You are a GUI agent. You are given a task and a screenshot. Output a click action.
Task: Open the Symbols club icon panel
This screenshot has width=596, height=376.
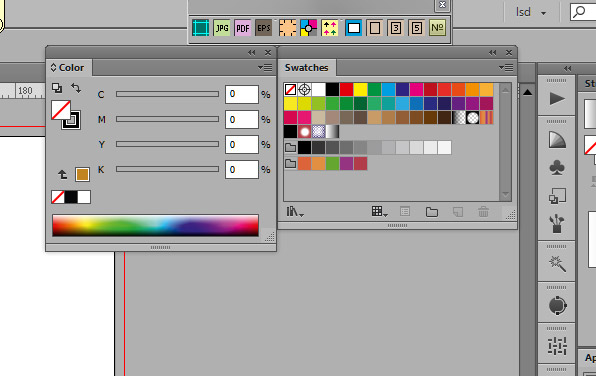[x=557, y=167]
